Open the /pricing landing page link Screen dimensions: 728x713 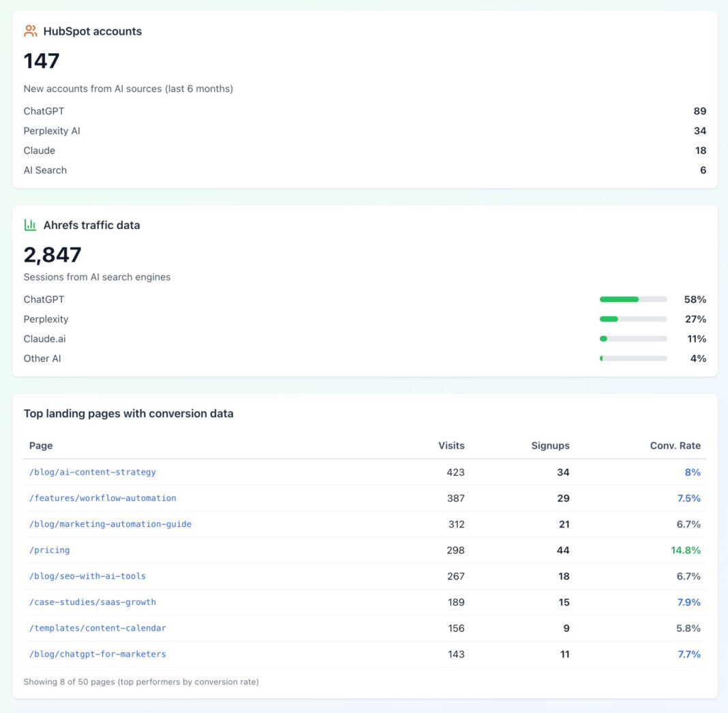(50, 550)
